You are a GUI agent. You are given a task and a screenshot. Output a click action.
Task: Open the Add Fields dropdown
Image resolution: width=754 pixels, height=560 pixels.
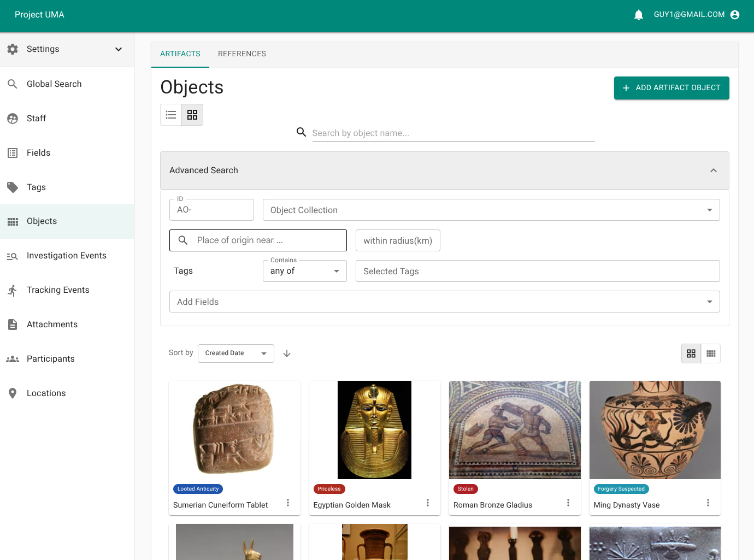[x=445, y=302]
